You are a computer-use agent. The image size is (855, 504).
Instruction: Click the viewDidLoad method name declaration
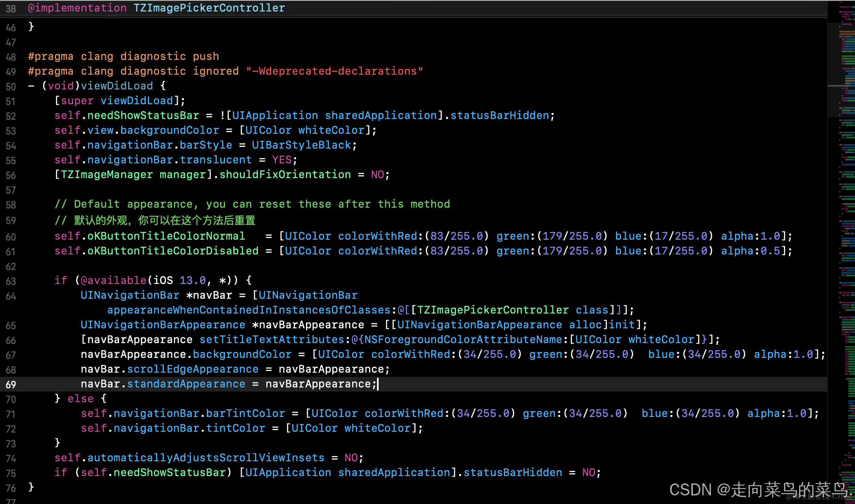click(117, 86)
